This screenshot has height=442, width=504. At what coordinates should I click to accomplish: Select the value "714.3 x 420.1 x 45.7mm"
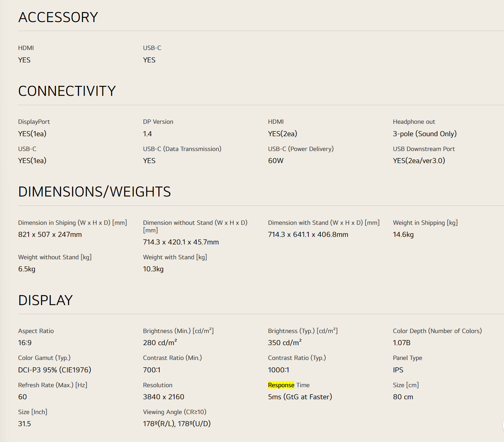[x=181, y=242]
